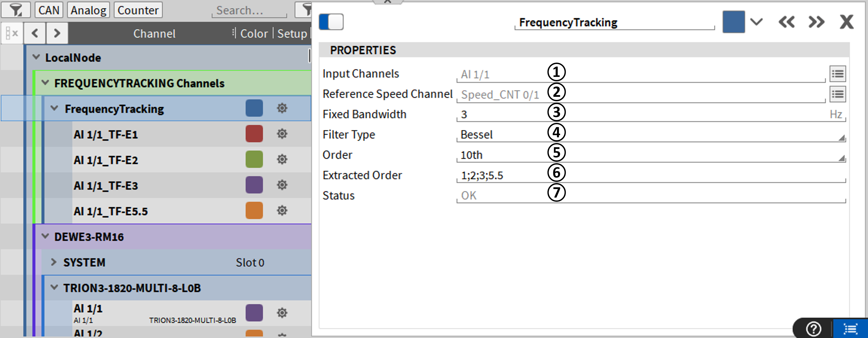Open the FrequencyTracking channel setup gear
The width and height of the screenshot is (868, 338).
tap(282, 108)
